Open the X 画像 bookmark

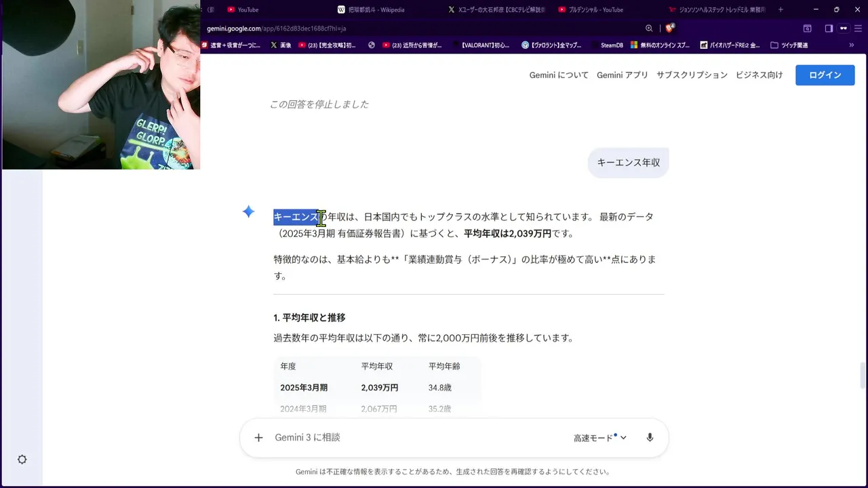[x=281, y=45]
